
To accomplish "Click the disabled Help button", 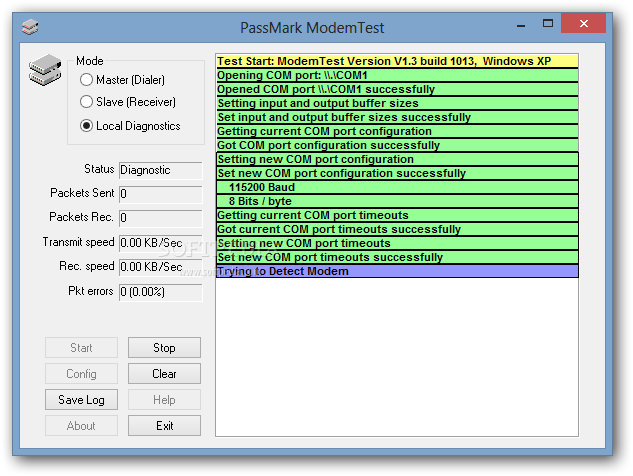I will click(164, 400).
